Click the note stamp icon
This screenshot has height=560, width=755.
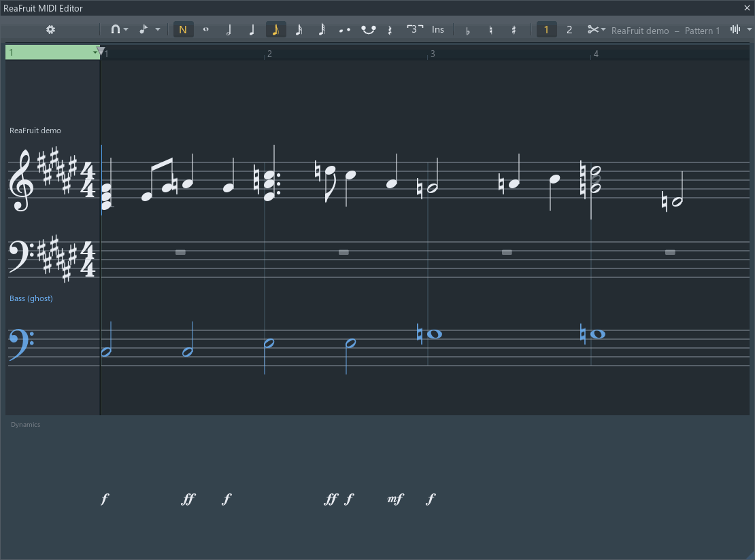(144, 30)
